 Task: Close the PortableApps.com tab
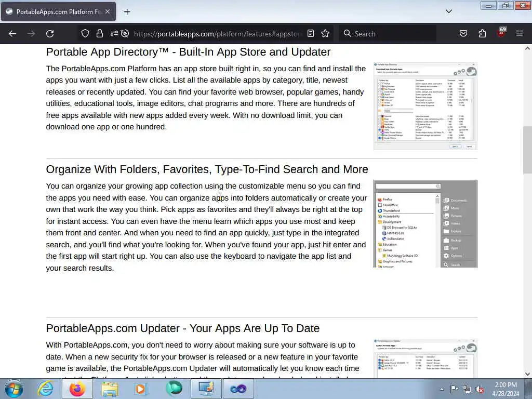tap(108, 11)
